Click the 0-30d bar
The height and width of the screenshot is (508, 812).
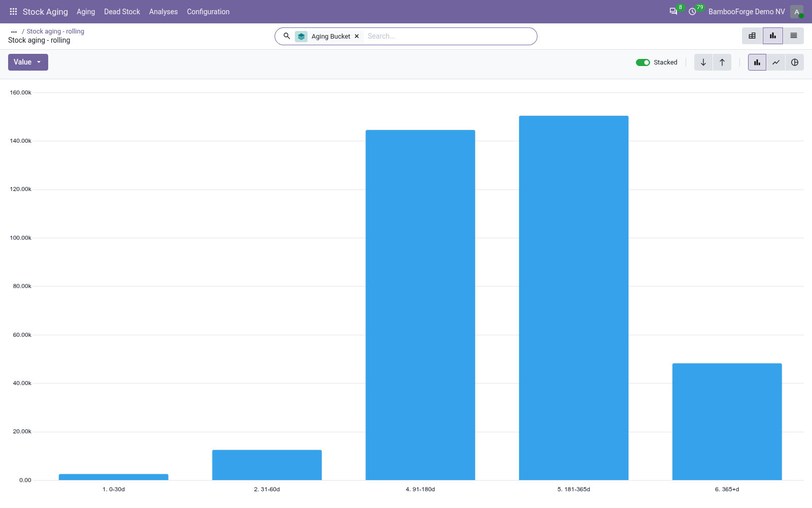click(x=114, y=477)
